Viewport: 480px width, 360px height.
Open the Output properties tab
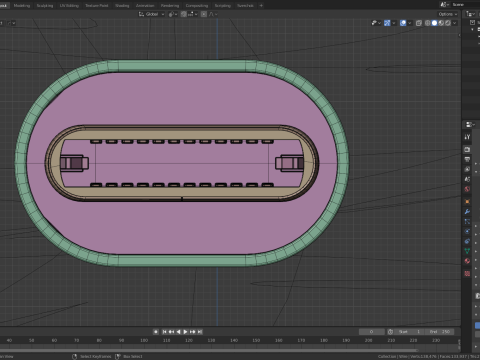[467, 159]
